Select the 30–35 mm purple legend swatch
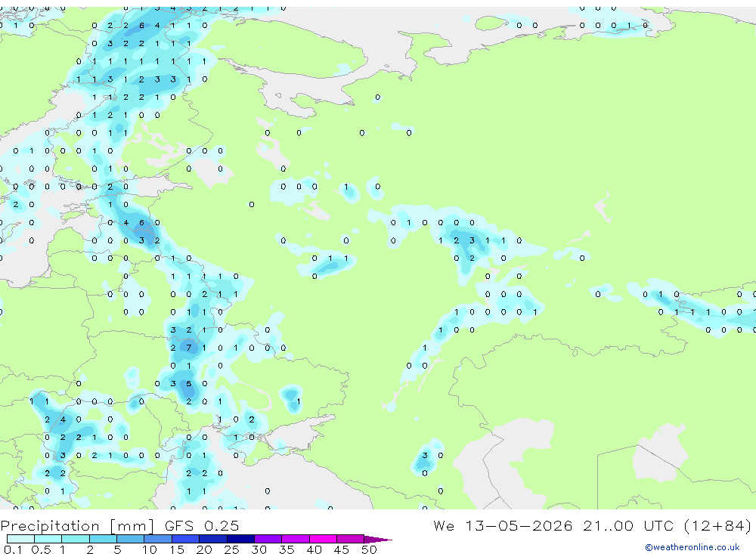Screen dimensions: 756x554 pos(268,539)
